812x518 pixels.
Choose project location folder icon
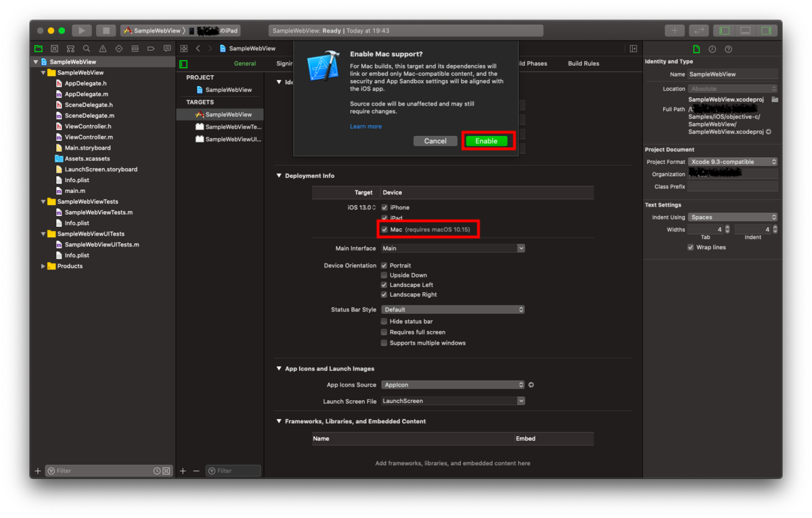pos(774,100)
